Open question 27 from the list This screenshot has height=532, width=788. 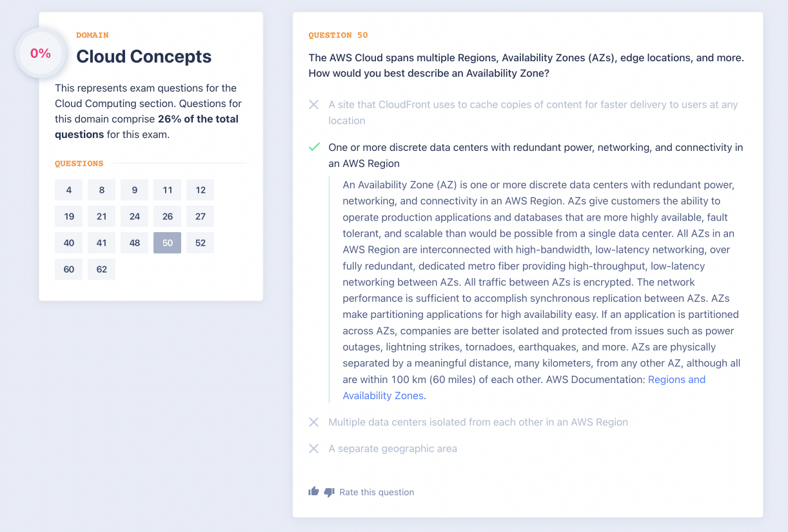point(201,216)
